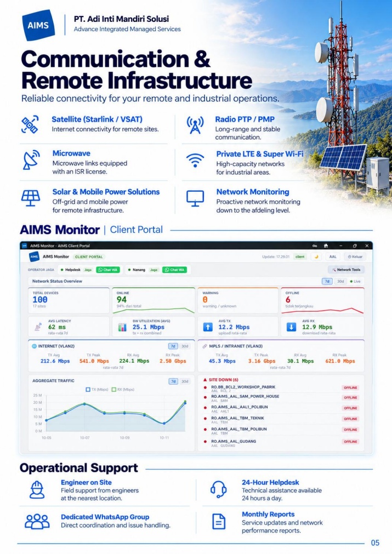Click OFFLINE badge for RO.BB_BCL2_WORKSHOP_PABRIK
This screenshot has height=554, width=392.
click(350, 387)
